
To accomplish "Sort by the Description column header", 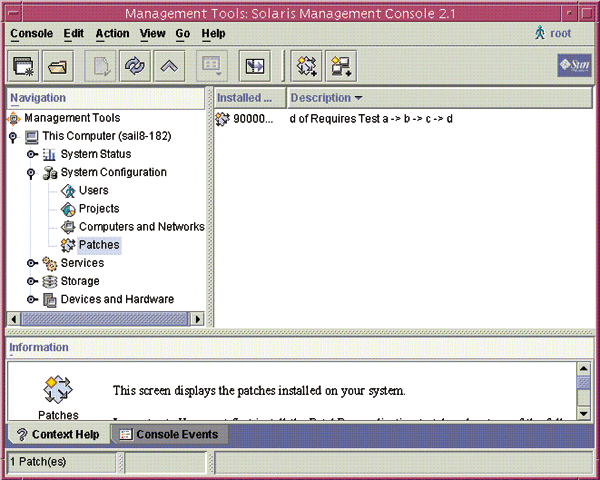I will pyautogui.click(x=326, y=98).
